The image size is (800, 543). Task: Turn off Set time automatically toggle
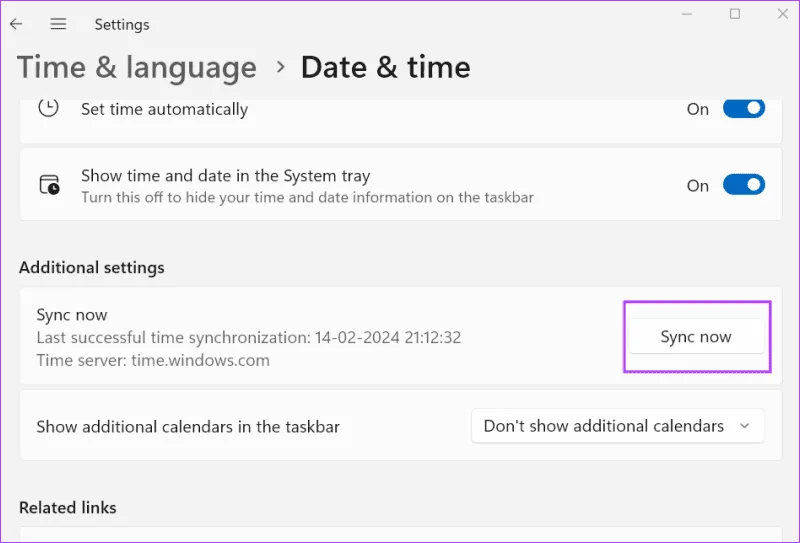[x=743, y=109]
